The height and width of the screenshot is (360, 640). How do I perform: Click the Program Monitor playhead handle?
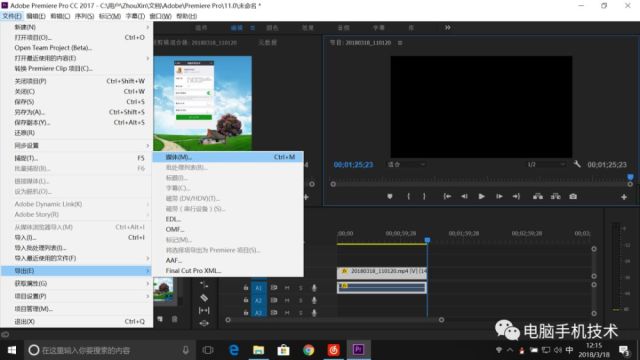[x=630, y=177]
